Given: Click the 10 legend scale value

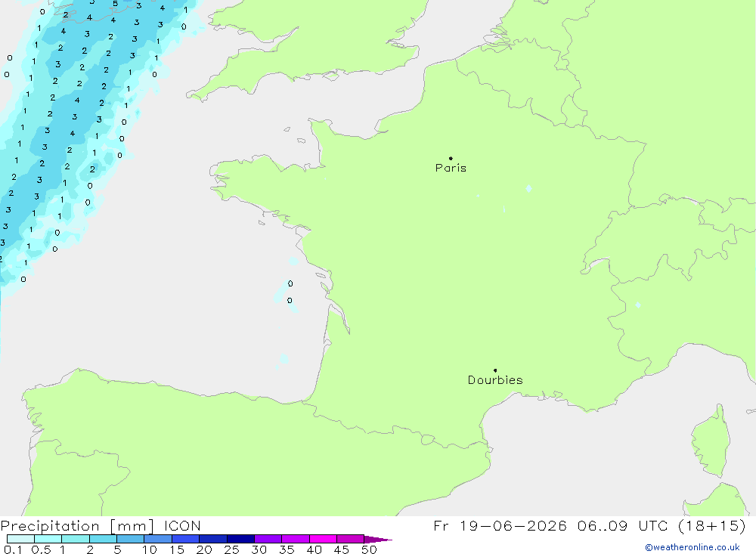Looking at the screenshot, I should click(x=150, y=549).
